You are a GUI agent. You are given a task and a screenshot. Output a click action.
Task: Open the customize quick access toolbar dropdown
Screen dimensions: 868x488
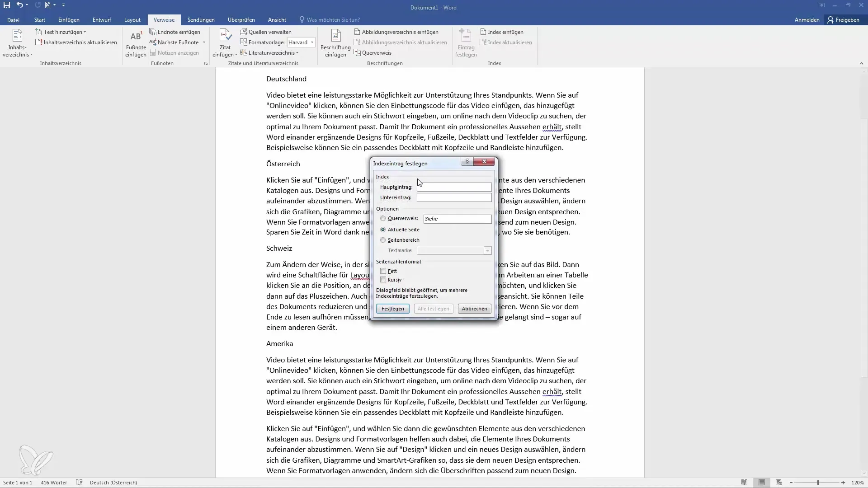click(63, 5)
